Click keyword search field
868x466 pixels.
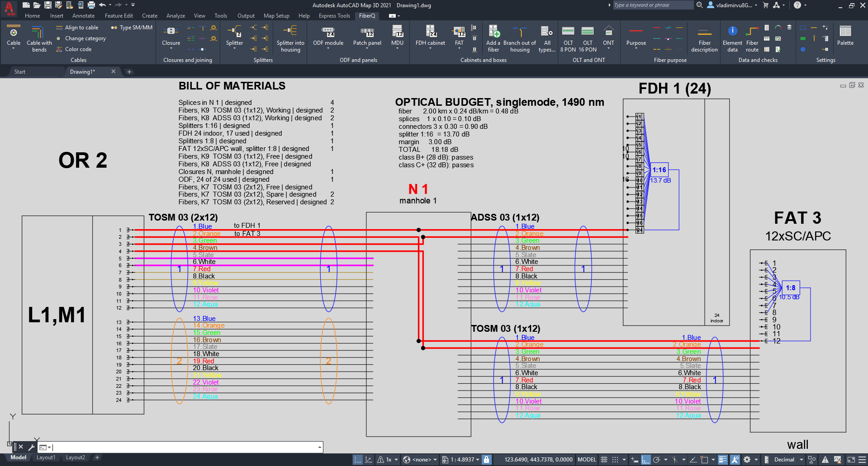point(653,5)
